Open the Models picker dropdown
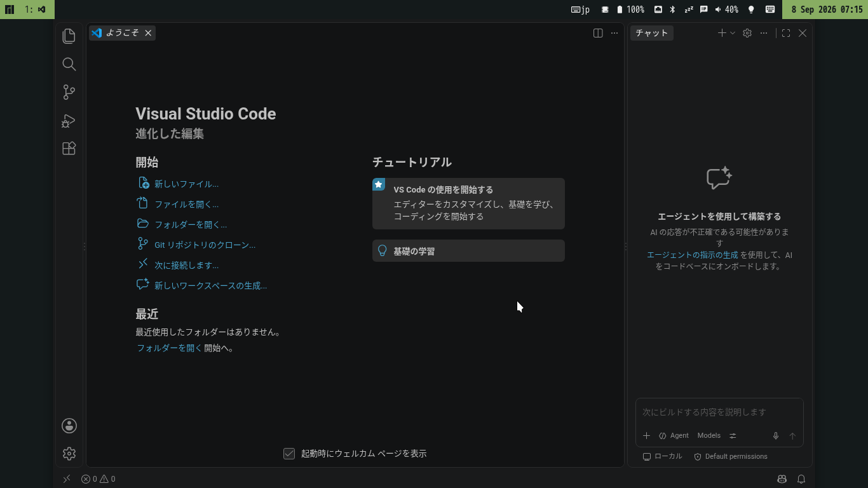The image size is (868, 488). [x=709, y=436]
